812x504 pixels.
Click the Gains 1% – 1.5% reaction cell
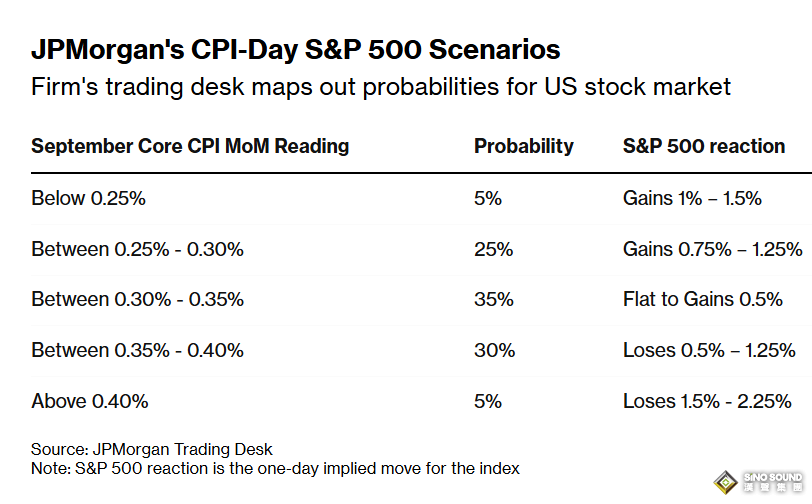692,198
